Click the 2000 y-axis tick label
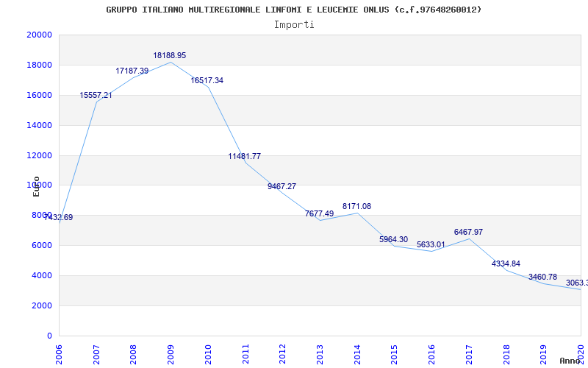 click(x=42, y=305)
